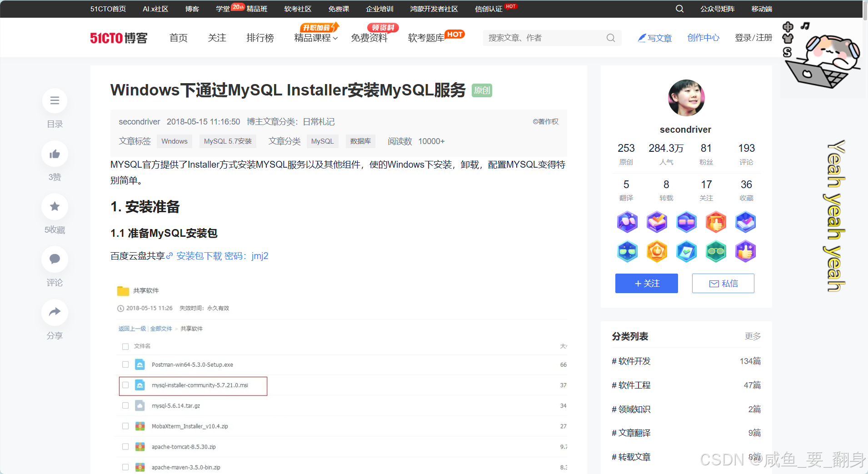Click red thumbs-up badge in first row
The width and height of the screenshot is (868, 474).
click(716, 222)
